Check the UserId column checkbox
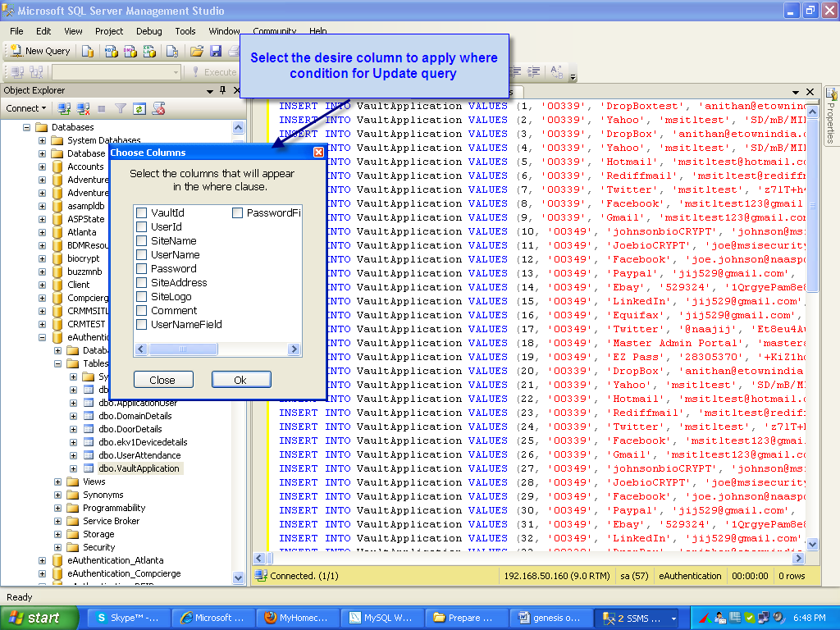 pyautogui.click(x=142, y=226)
